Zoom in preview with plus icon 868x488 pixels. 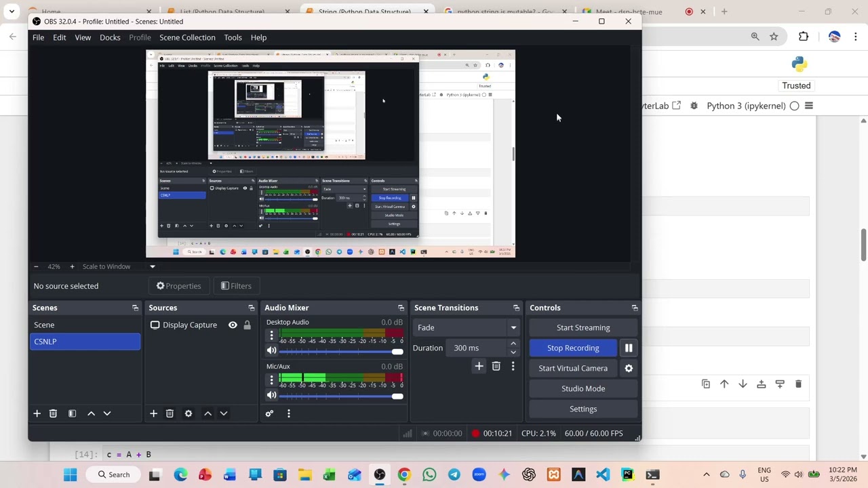[x=72, y=266]
